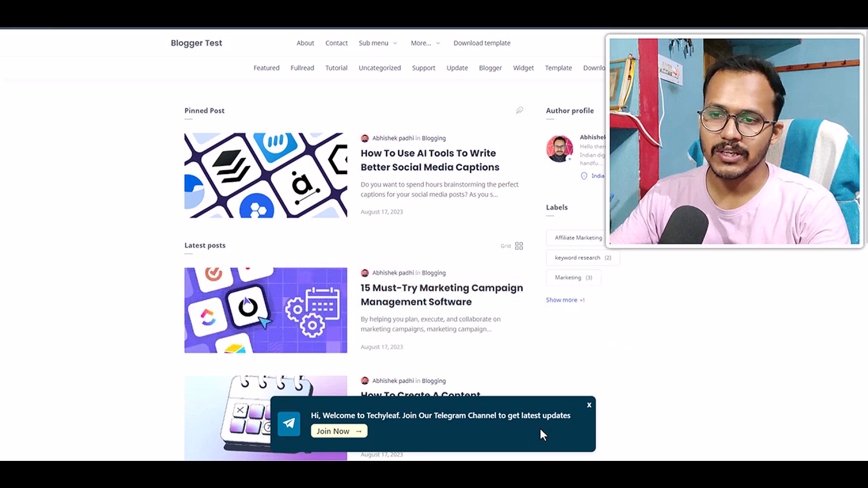
Task: Click author avatar on Content post
Action: [365, 381]
